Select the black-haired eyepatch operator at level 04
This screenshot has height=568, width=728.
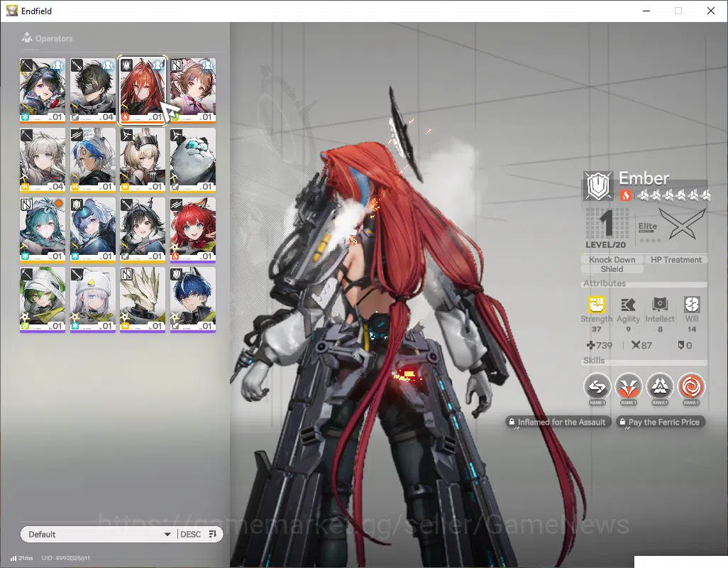point(92,90)
